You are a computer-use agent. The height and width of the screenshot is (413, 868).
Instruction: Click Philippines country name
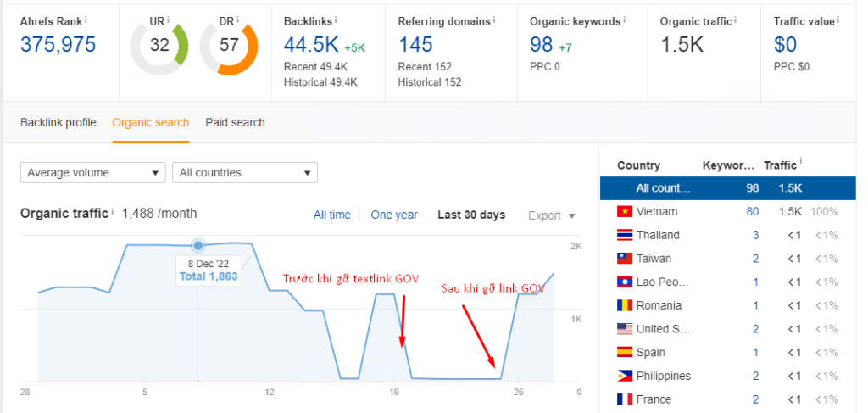665,376
